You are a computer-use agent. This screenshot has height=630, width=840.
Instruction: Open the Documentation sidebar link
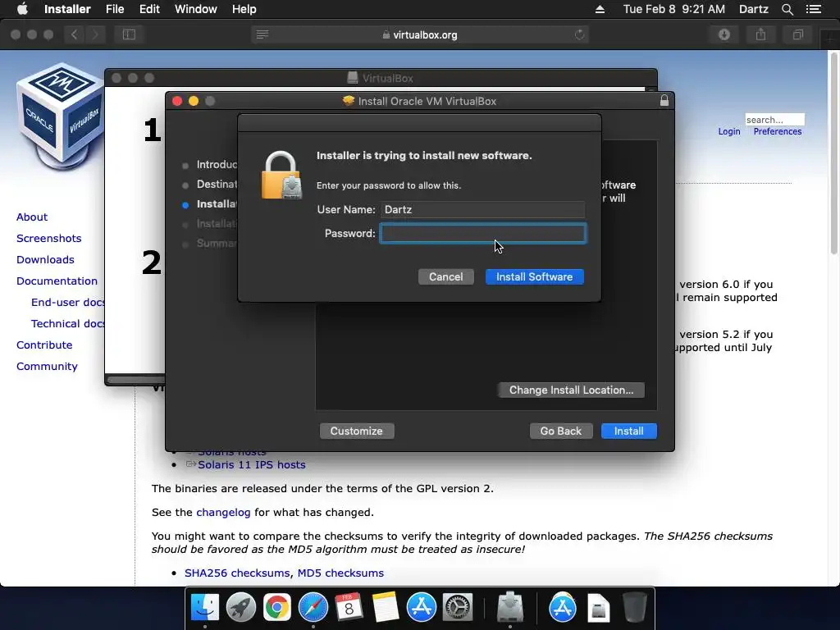(57, 281)
